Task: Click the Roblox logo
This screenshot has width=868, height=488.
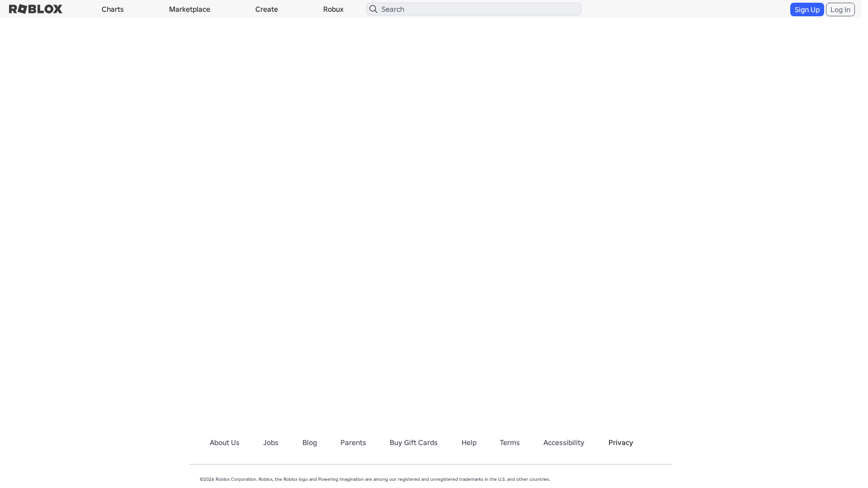Action: pyautogui.click(x=36, y=9)
